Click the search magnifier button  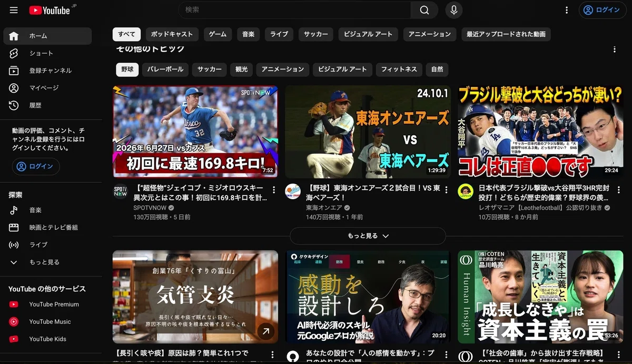(424, 10)
